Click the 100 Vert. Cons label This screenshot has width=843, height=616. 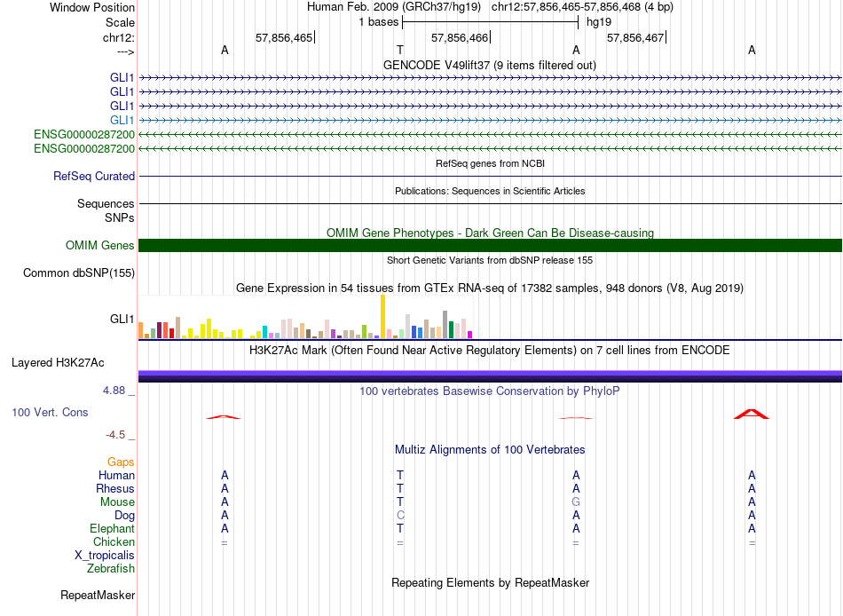(50, 412)
